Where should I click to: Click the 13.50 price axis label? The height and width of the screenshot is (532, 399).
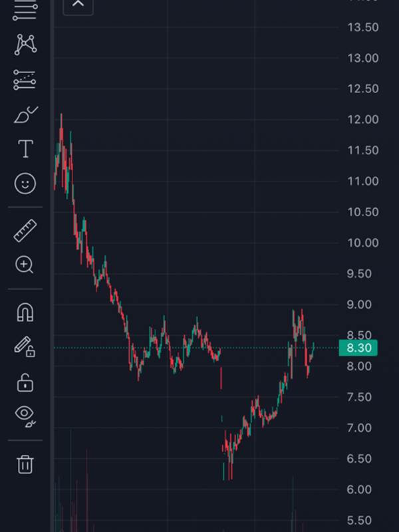coord(362,27)
